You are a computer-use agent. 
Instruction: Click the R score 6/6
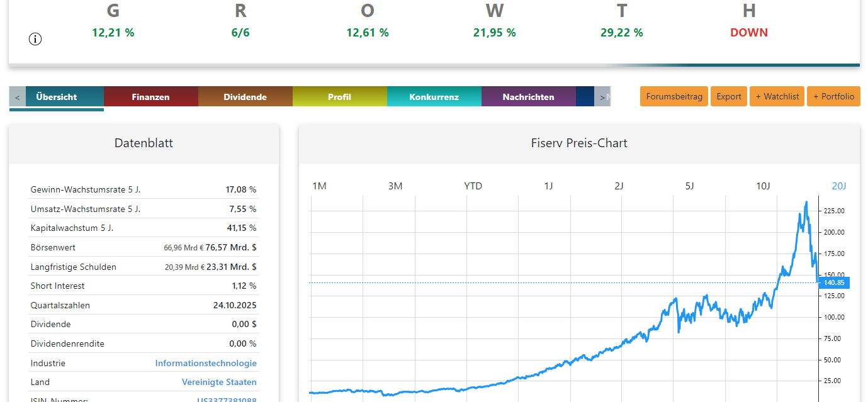pyautogui.click(x=240, y=33)
